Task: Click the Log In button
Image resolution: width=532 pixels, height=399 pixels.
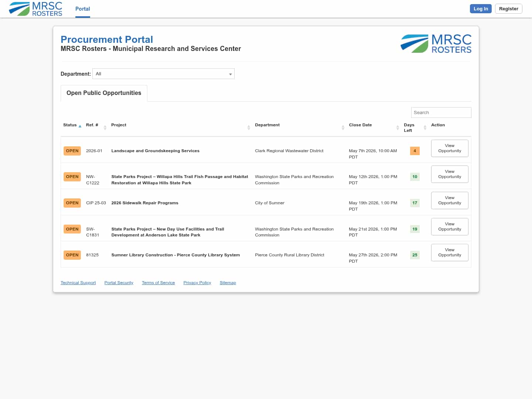Action: [x=481, y=9]
